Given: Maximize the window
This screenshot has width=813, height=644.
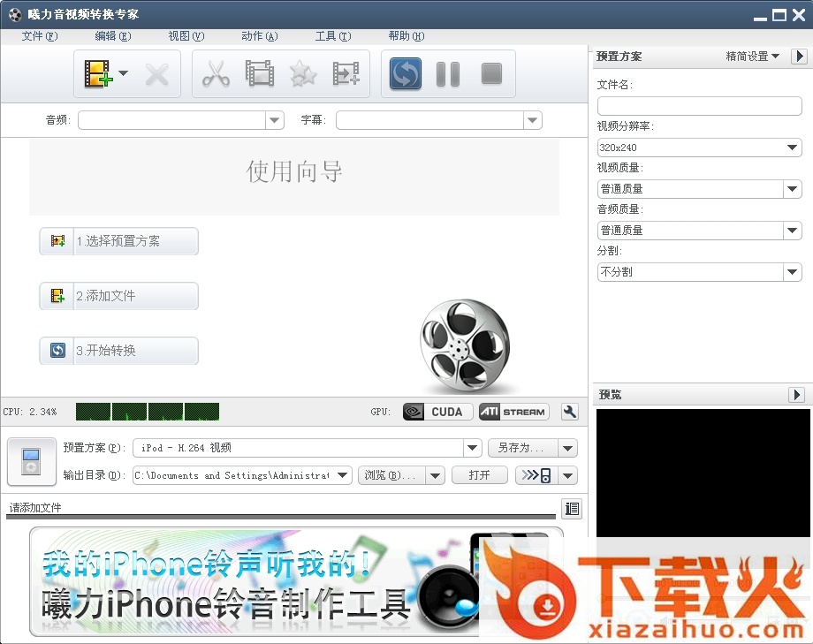Looking at the screenshot, I should coord(779,15).
